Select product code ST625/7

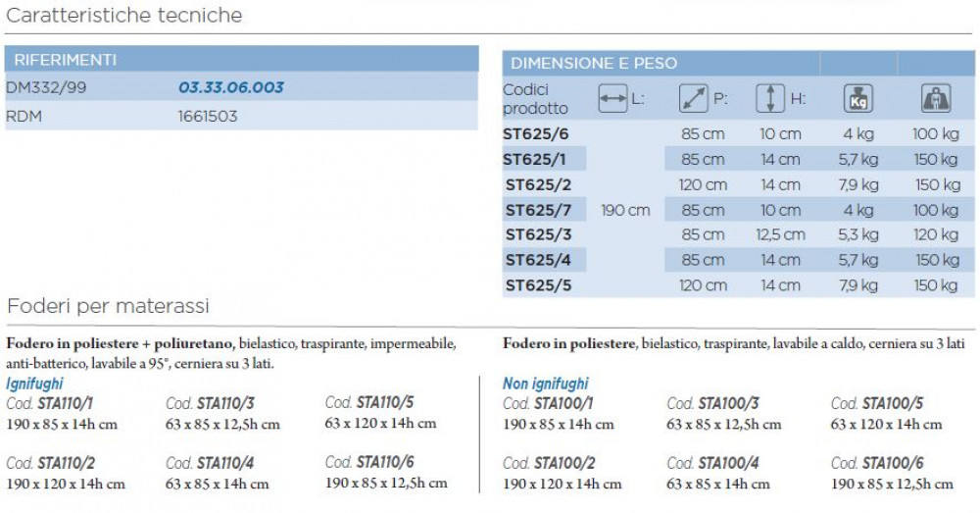(x=538, y=210)
